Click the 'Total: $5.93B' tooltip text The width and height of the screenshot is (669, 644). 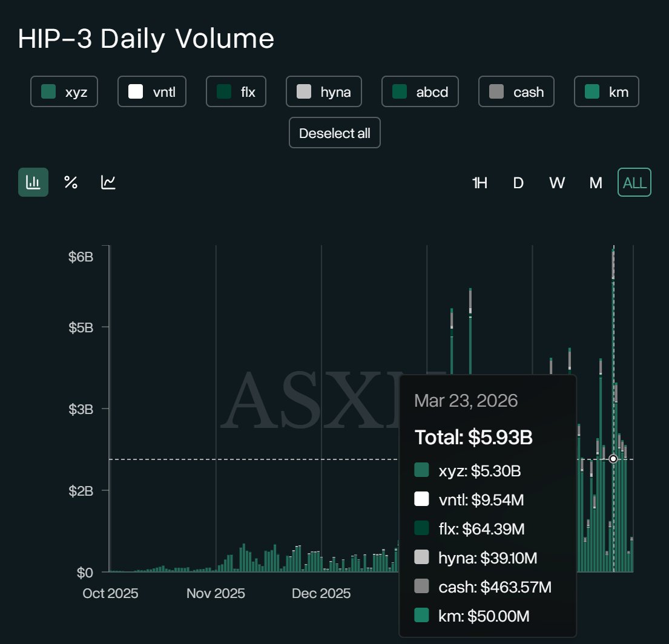click(x=473, y=437)
